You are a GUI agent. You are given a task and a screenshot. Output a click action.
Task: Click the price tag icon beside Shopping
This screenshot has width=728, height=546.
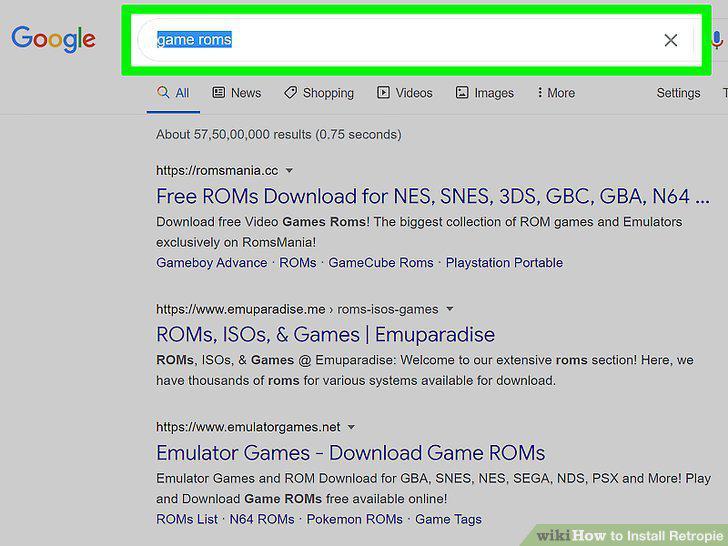click(291, 92)
